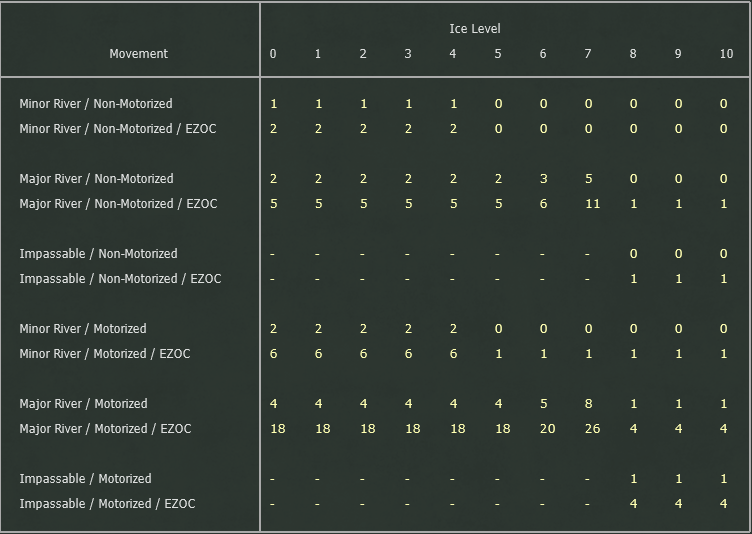The image size is (752, 534).
Task: Select value "5" in Major River / Motorized row
Action: pyautogui.click(x=543, y=403)
